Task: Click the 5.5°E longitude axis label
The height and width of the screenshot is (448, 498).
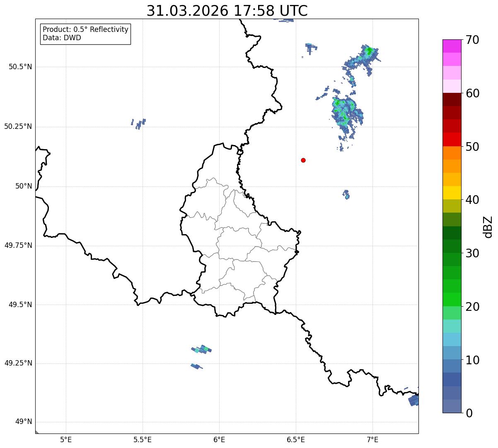Action: (143, 439)
